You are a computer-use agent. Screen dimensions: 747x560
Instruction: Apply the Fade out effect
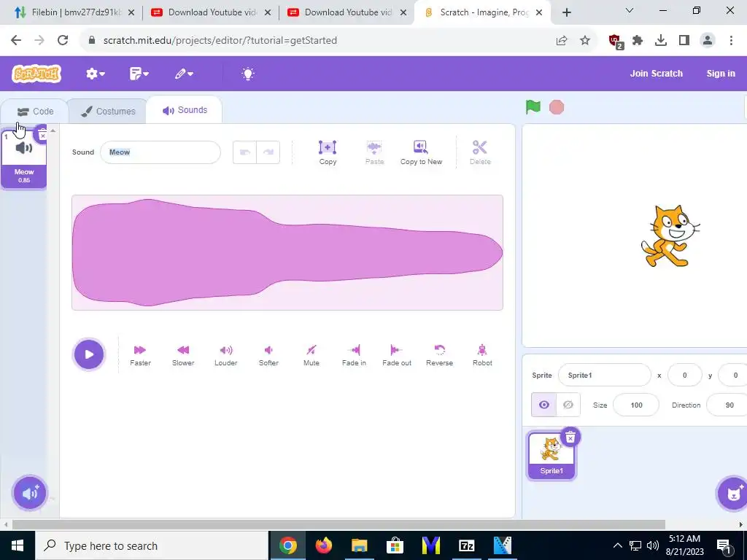[397, 355]
